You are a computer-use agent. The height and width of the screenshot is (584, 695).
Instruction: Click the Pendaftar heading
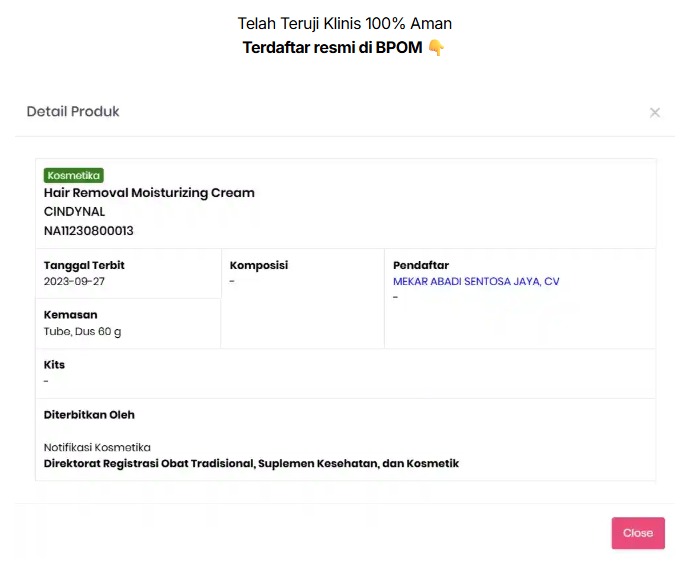(419, 266)
